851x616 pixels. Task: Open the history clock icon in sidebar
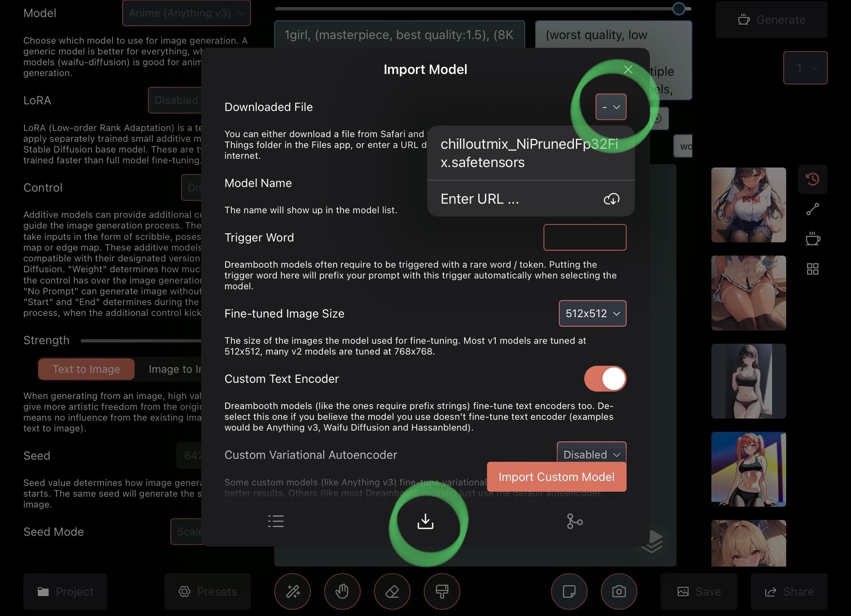pyautogui.click(x=812, y=179)
